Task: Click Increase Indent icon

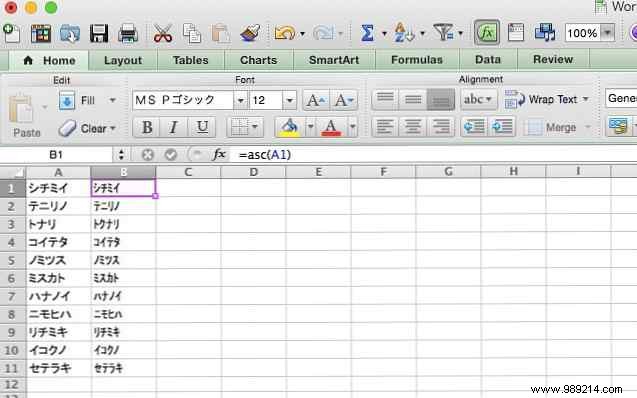Action: pos(502,128)
